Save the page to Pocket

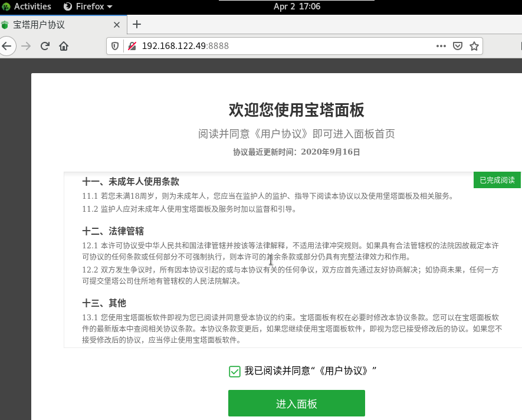point(458,45)
